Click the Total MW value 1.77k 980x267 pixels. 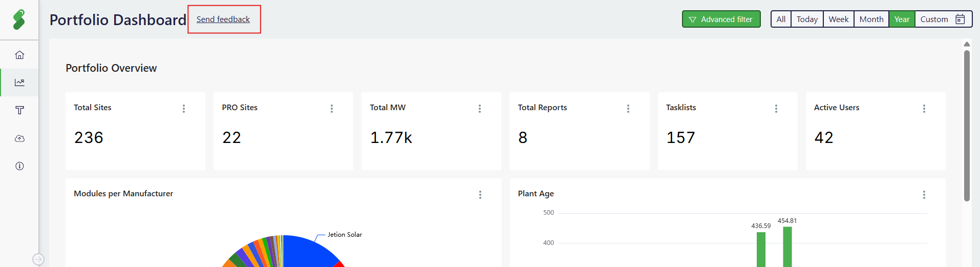point(391,137)
